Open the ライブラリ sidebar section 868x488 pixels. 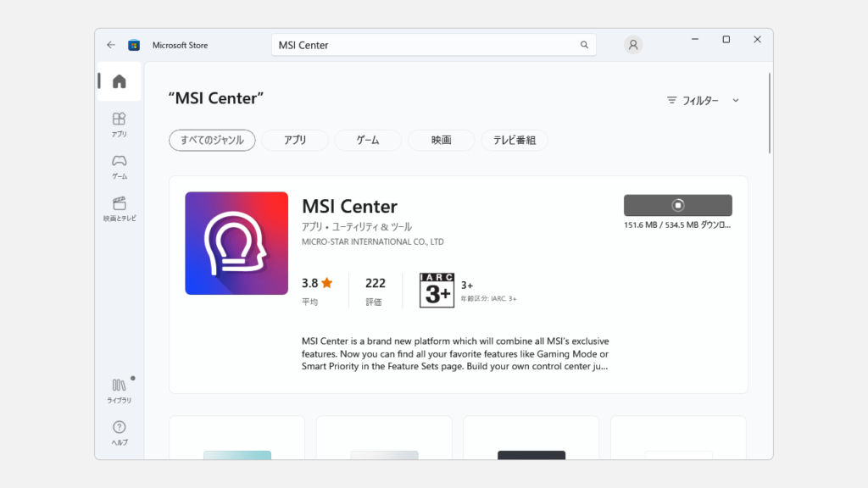coord(119,391)
